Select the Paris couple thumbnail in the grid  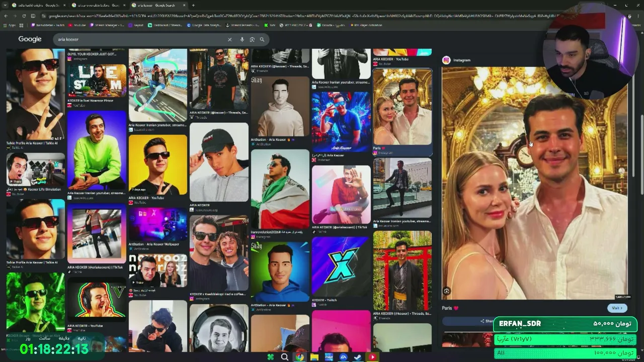pyautogui.click(x=403, y=107)
